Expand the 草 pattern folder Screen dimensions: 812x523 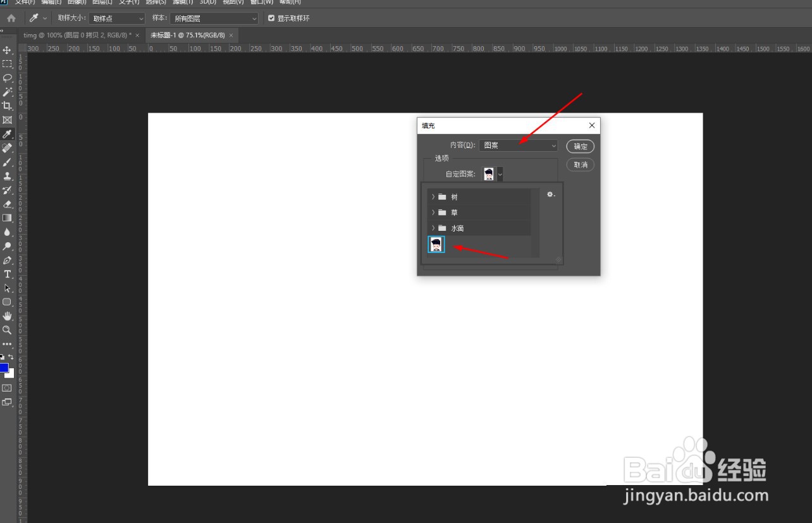tap(433, 212)
